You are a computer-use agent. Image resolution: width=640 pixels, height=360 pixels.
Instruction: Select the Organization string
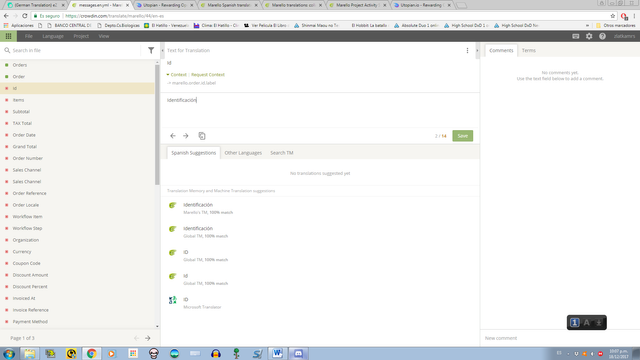78,240
